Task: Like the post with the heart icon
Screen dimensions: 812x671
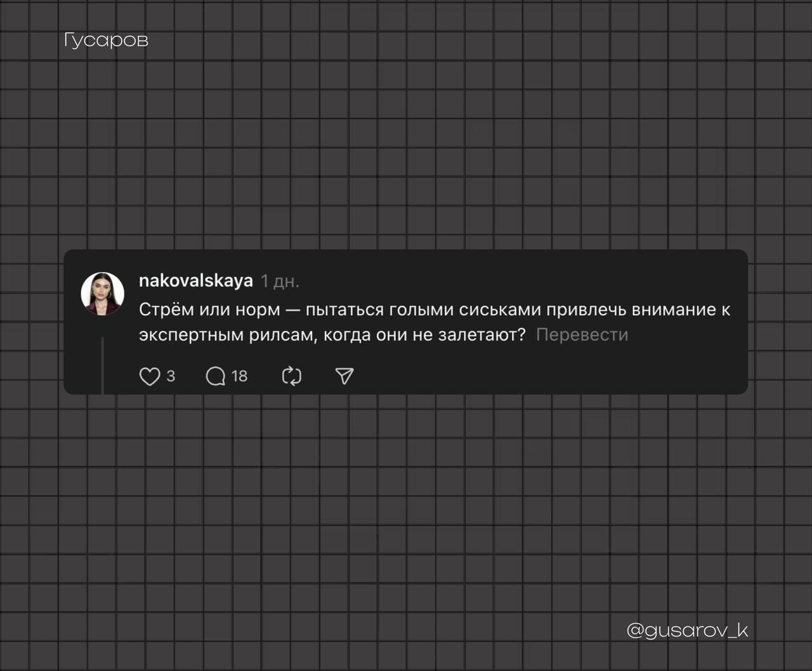Action: 149,376
